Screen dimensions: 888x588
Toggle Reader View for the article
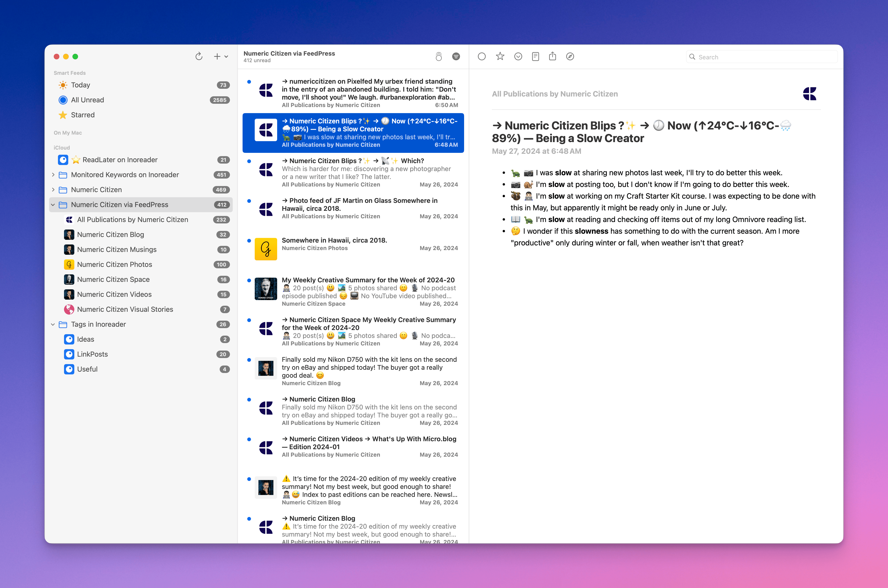[x=535, y=56]
